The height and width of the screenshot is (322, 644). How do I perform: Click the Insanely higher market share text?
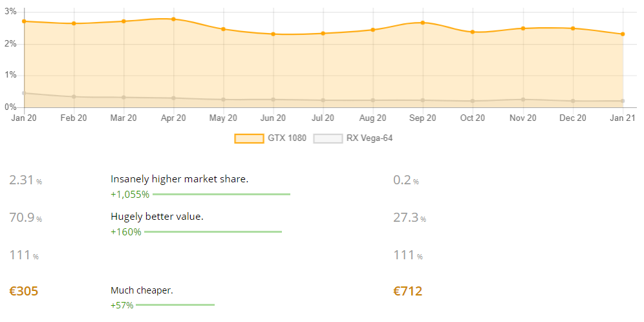point(180,179)
